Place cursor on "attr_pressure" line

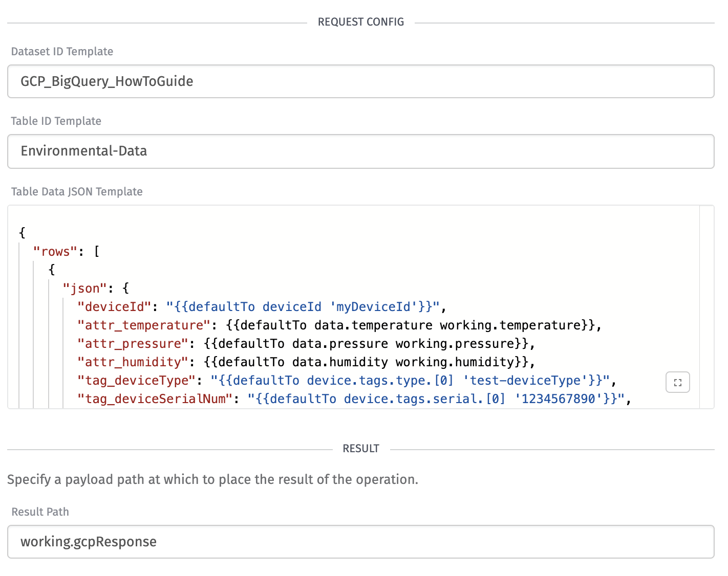click(x=306, y=344)
